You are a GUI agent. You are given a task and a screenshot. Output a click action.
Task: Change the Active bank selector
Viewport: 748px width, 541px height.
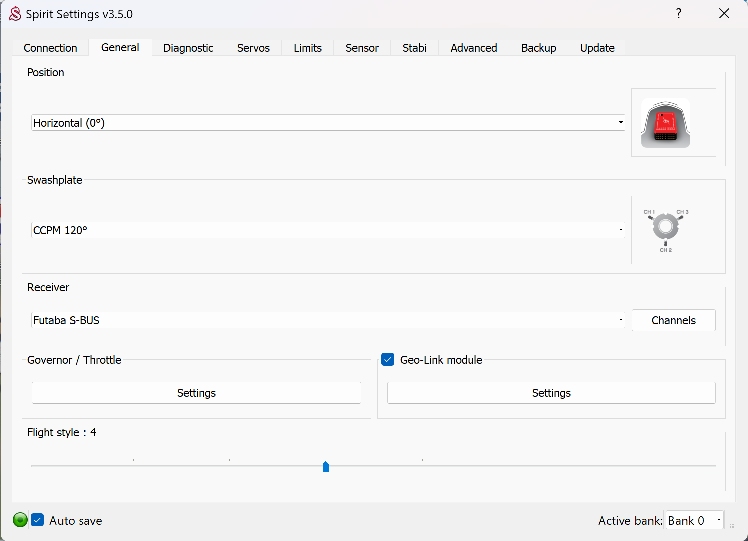click(693, 520)
